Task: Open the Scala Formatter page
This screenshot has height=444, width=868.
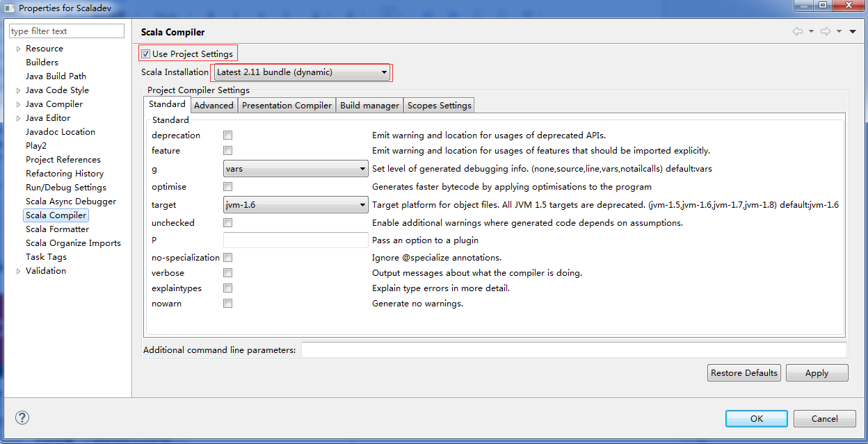Action: click(x=57, y=229)
